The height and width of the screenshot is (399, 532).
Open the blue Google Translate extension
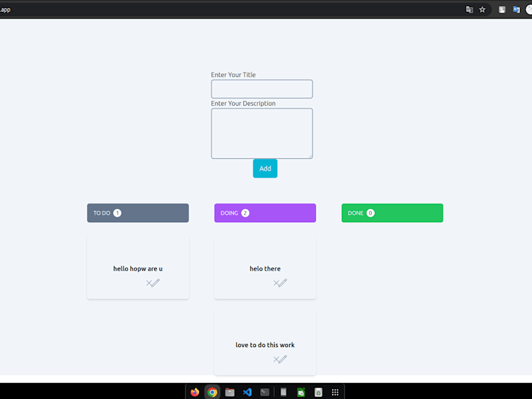[x=517, y=9]
